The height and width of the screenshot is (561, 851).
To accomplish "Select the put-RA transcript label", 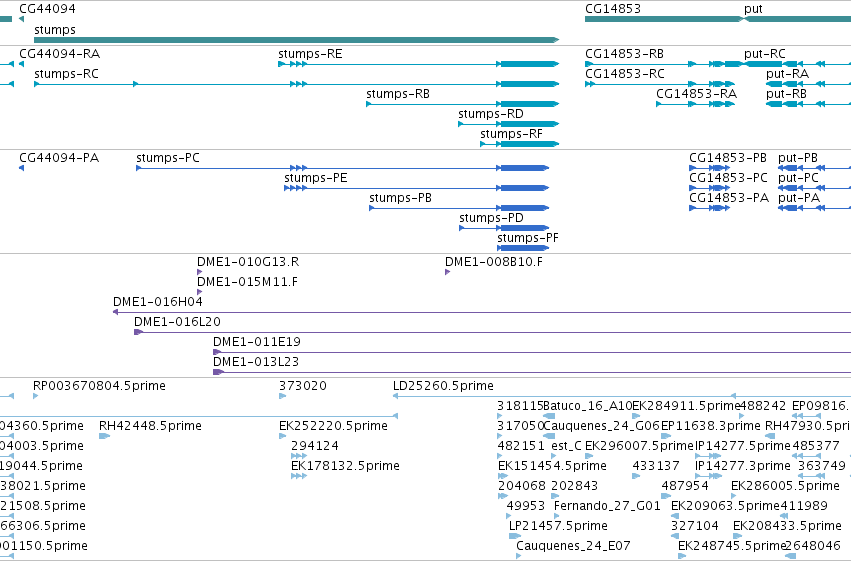I will click(788, 74).
